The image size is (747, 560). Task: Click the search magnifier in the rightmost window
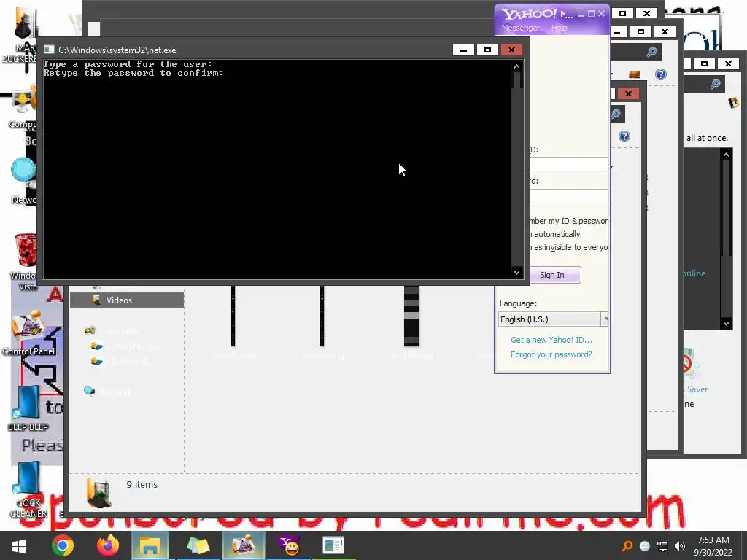tap(715, 85)
